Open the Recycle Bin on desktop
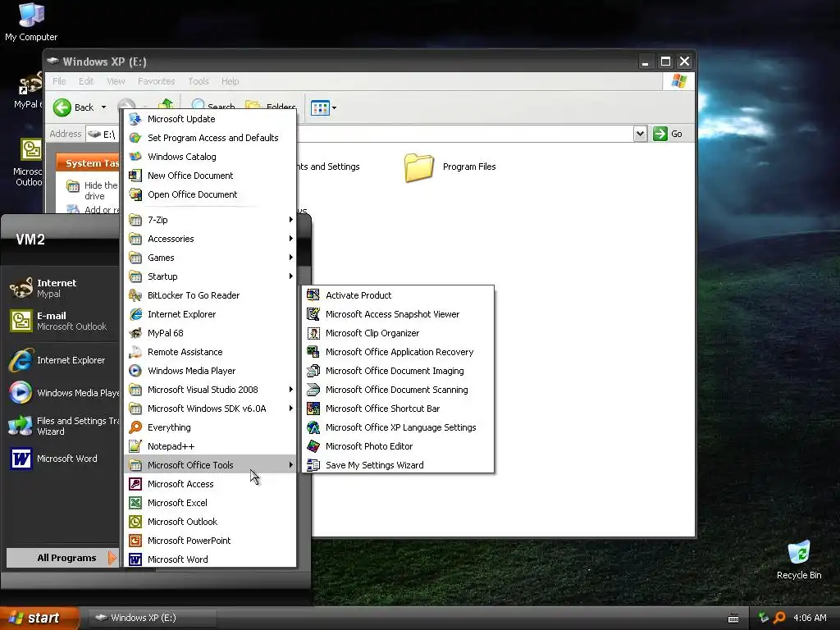This screenshot has width=840, height=630. point(799,559)
